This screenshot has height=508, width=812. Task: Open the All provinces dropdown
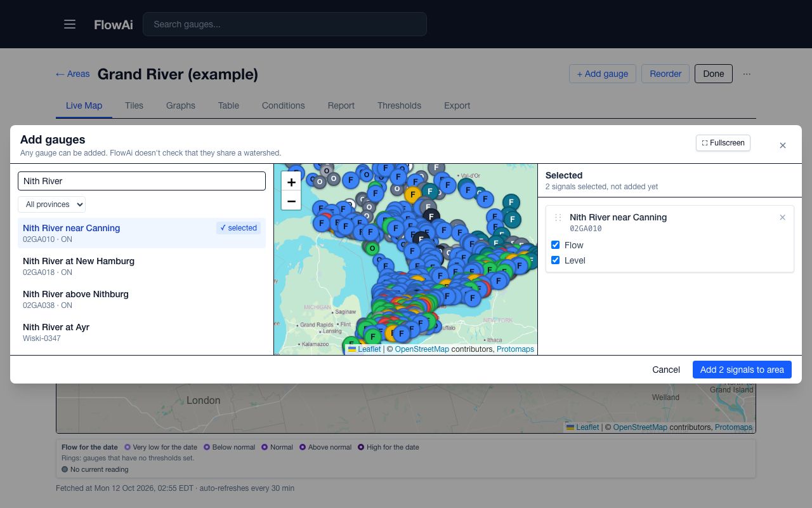pos(51,204)
